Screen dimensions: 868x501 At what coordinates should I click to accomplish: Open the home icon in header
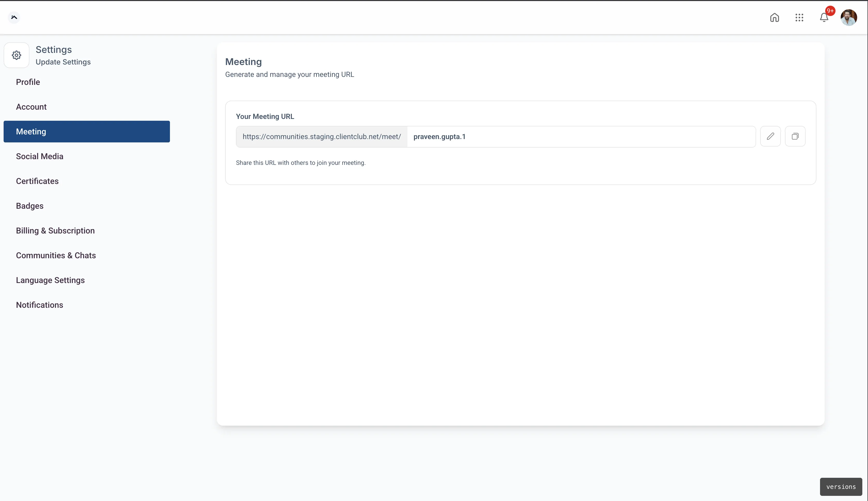pos(774,18)
